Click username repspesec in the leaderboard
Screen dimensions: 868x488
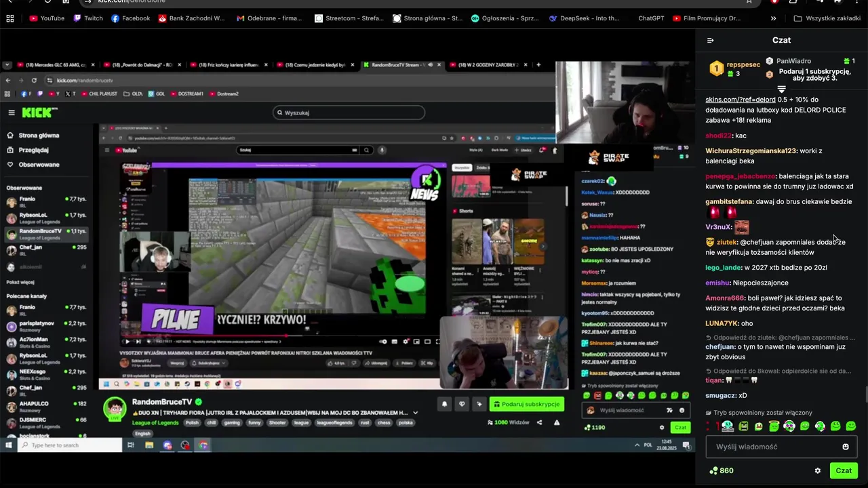743,64
